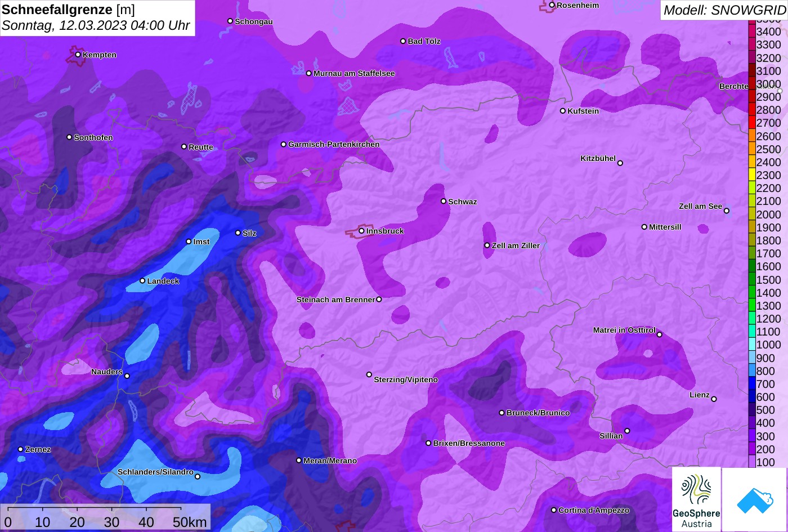Click the Imst marker dot
The width and height of the screenshot is (788, 532).
(189, 242)
